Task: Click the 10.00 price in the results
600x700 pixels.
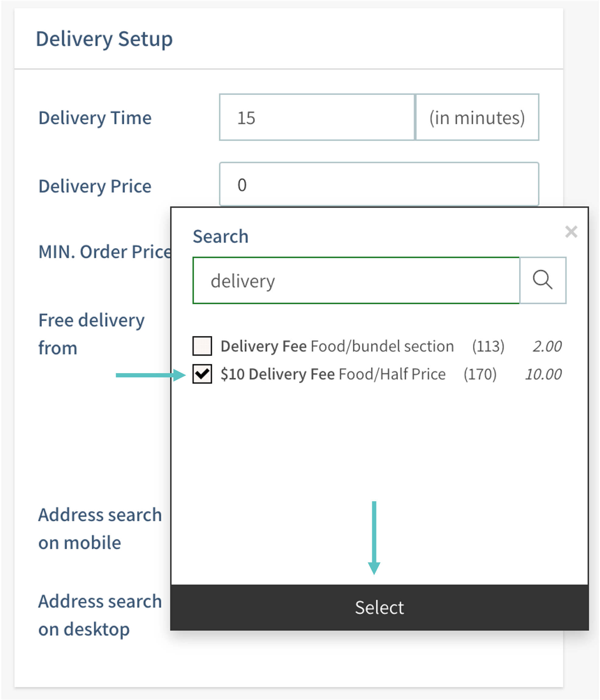Action: 543,374
